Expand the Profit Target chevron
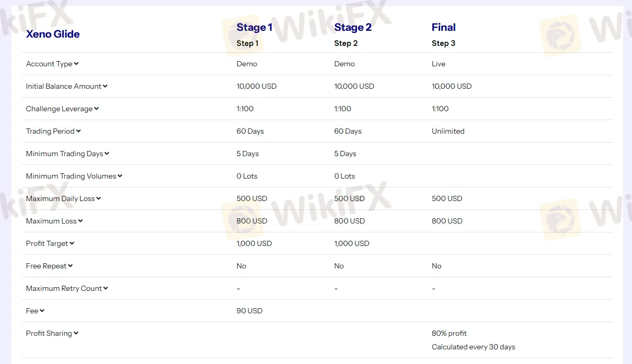632x364 pixels. point(72,243)
